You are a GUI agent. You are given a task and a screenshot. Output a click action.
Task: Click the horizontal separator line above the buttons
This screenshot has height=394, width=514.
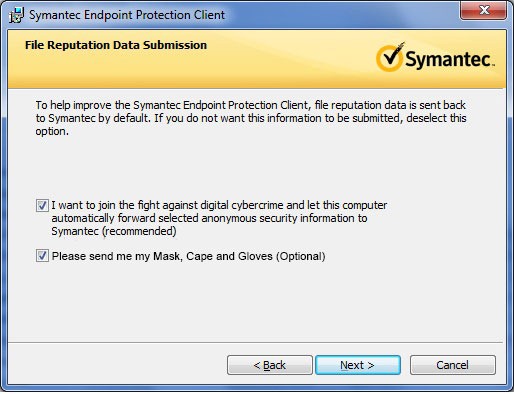[x=255, y=342]
